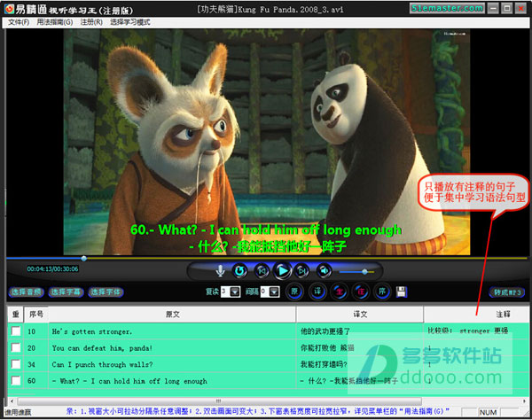This screenshot has width=532, height=420.
Task: Toggle the 序 sequence number button
Action: (382, 292)
